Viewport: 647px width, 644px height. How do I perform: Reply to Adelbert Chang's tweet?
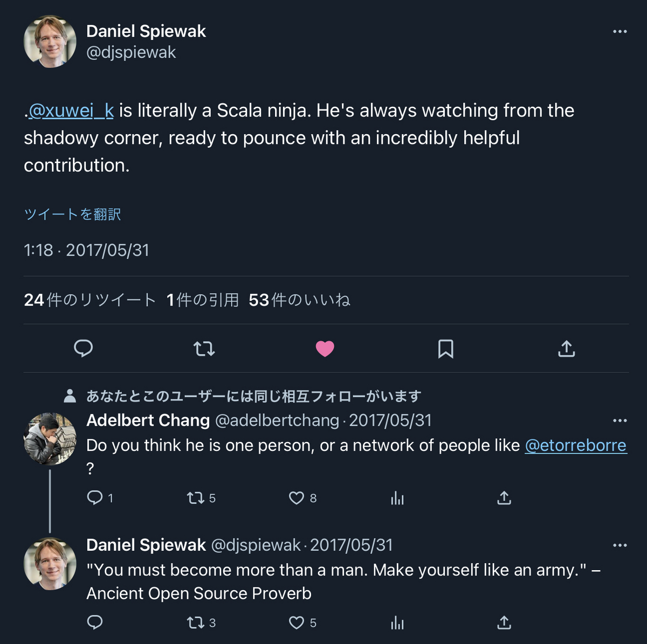click(x=95, y=498)
